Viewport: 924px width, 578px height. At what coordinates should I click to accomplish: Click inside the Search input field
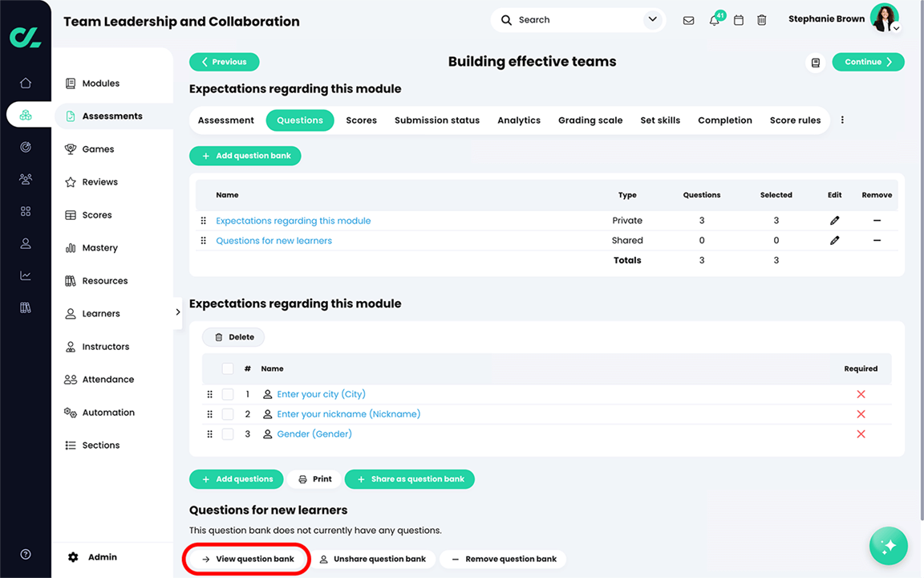point(561,19)
